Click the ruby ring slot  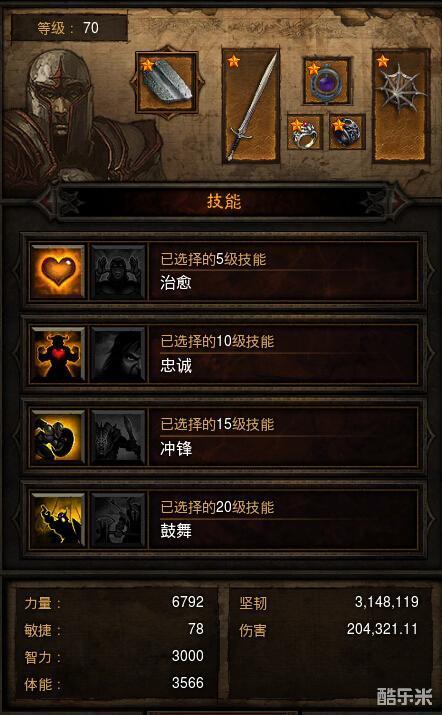[305, 132]
